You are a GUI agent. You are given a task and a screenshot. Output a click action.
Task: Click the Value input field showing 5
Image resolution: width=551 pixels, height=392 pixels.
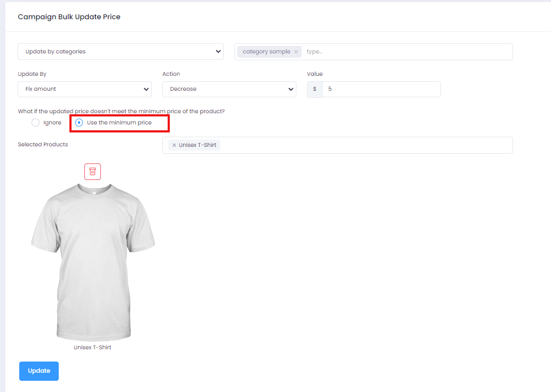point(381,89)
